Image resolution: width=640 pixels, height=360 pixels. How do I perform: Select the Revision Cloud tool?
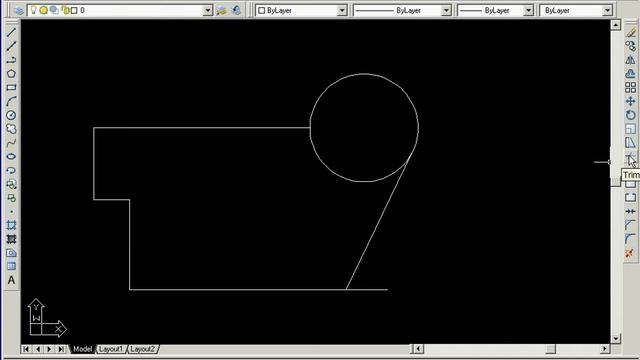pyautogui.click(x=11, y=129)
